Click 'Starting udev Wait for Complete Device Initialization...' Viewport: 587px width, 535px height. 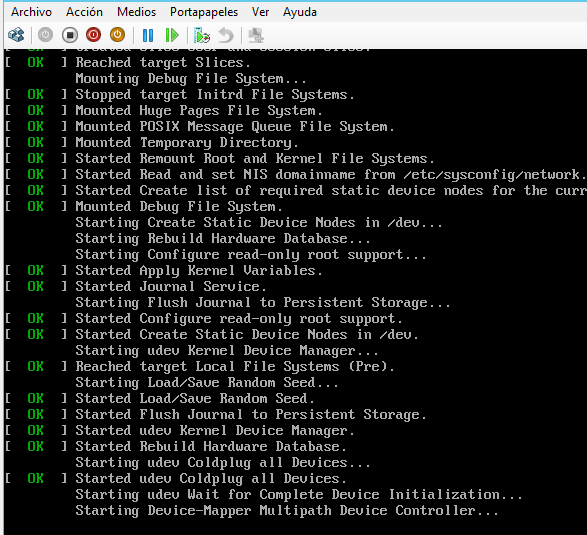coord(299,495)
